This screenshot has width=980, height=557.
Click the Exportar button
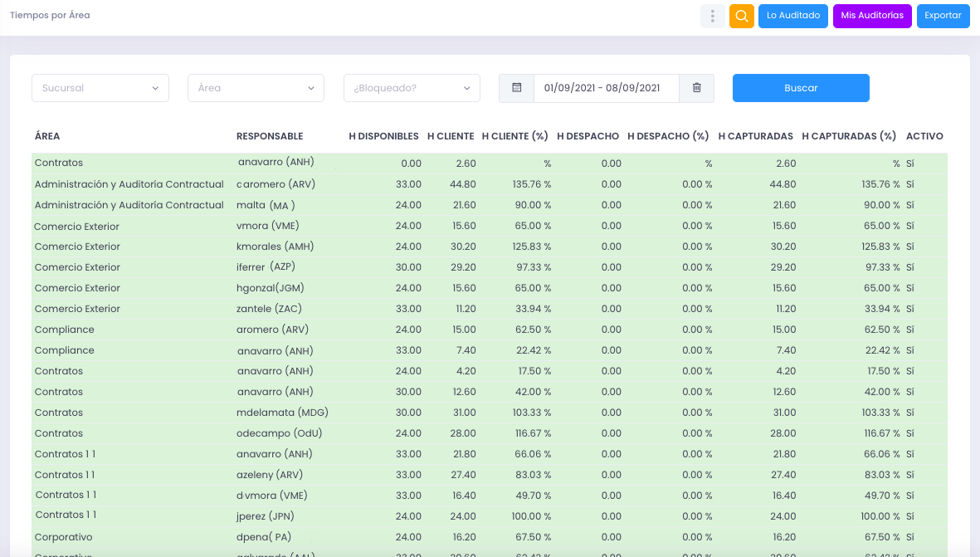(x=943, y=16)
